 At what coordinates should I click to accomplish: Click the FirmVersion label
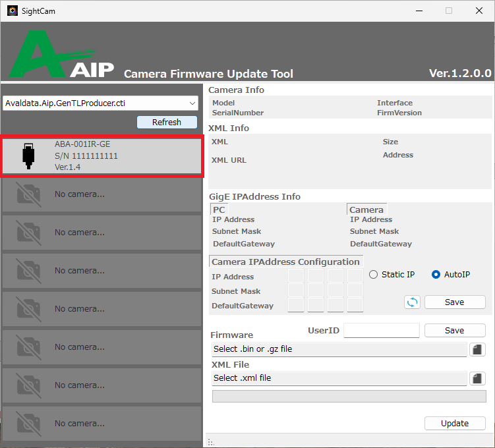pyautogui.click(x=399, y=113)
